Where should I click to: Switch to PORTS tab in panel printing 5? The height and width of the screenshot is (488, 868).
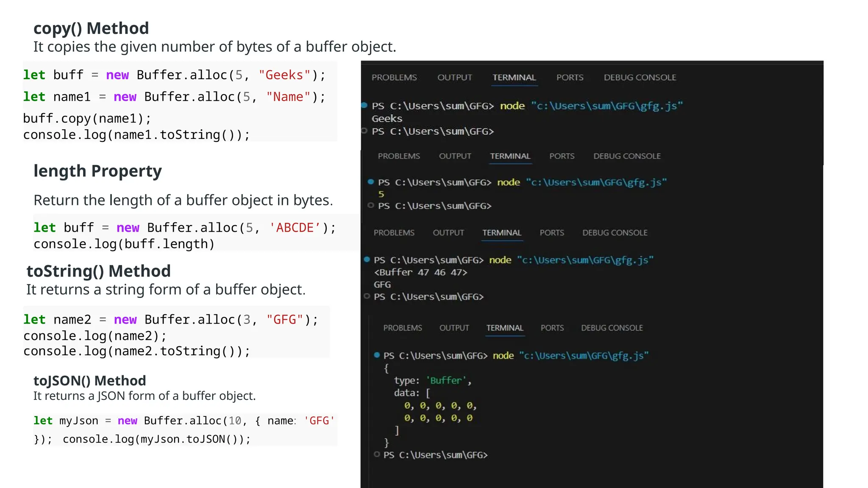tap(562, 156)
